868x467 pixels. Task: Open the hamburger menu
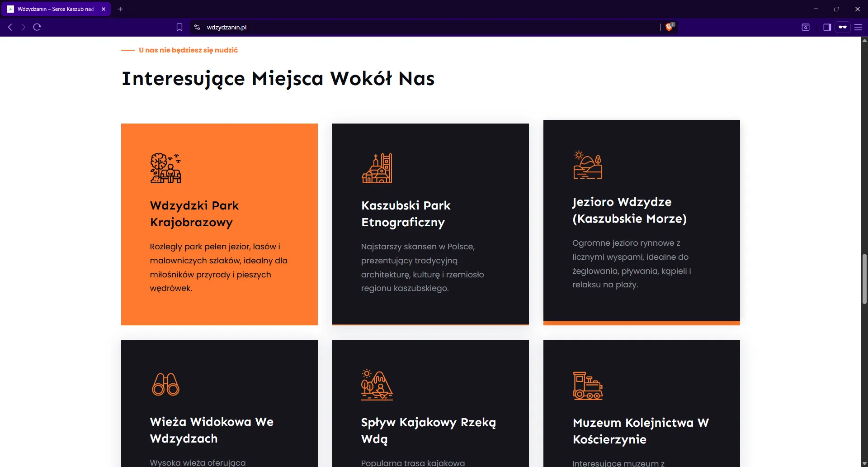[859, 27]
